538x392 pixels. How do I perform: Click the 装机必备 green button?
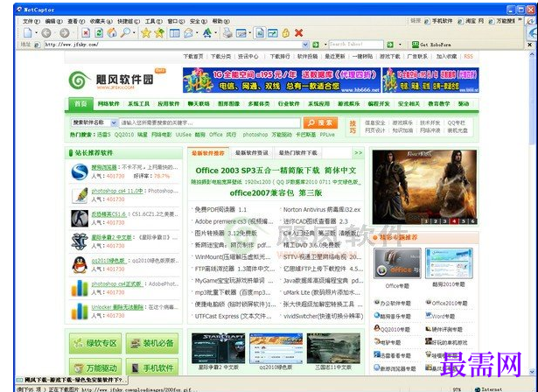click(152, 343)
